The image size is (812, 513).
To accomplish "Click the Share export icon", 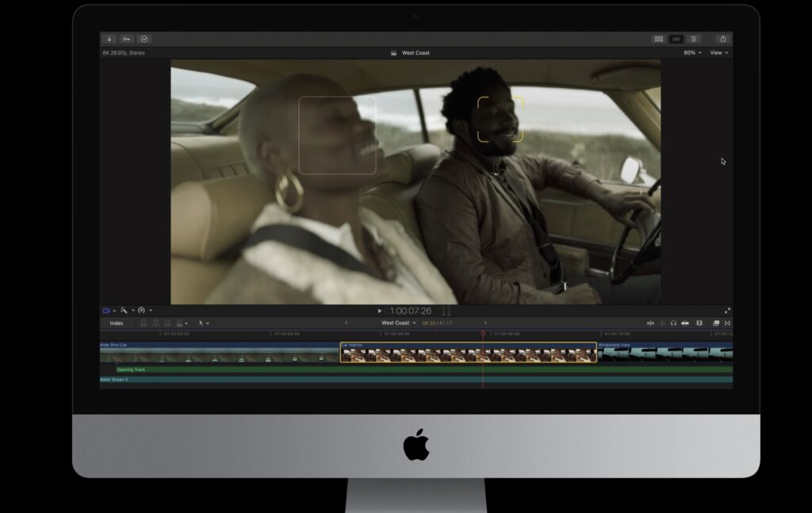I will coord(723,39).
